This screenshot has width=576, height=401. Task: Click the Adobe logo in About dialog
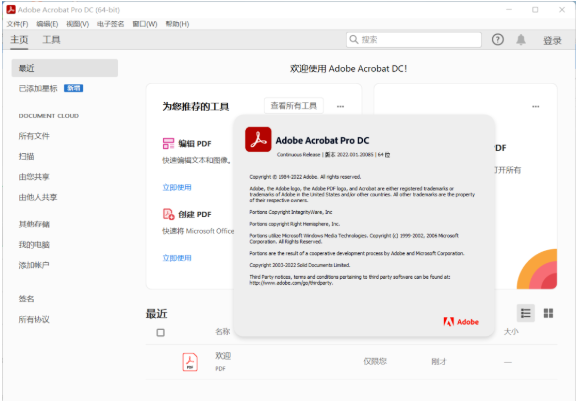click(461, 322)
